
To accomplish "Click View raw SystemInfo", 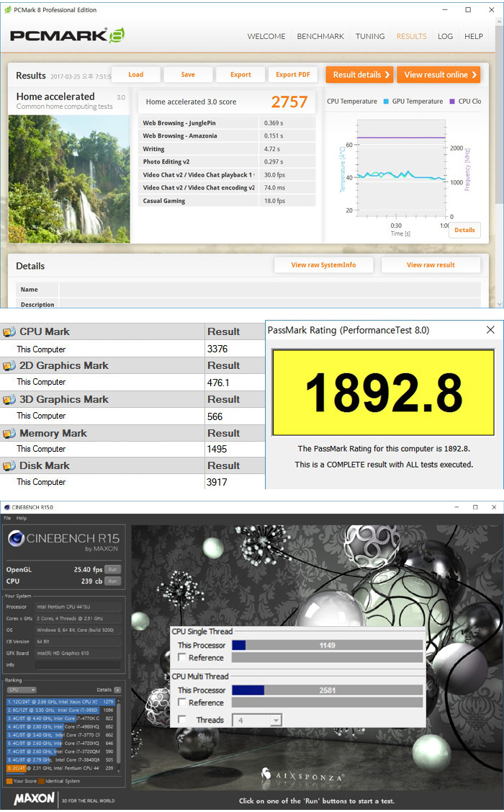I will tap(323, 264).
